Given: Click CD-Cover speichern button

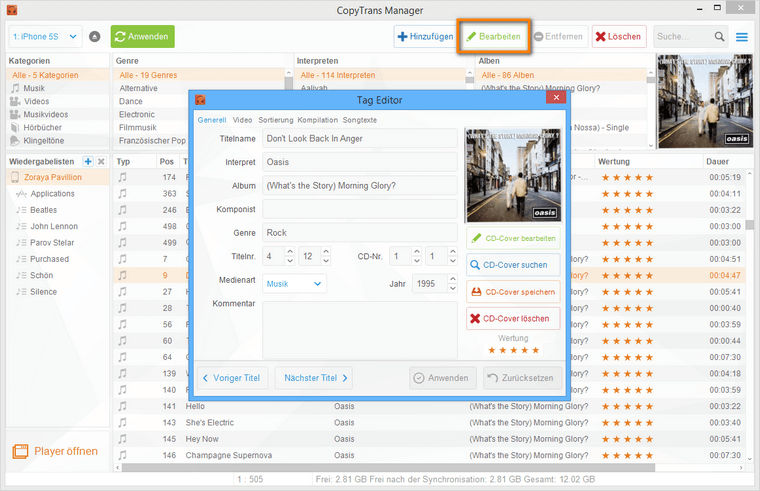Looking at the screenshot, I should point(513,292).
